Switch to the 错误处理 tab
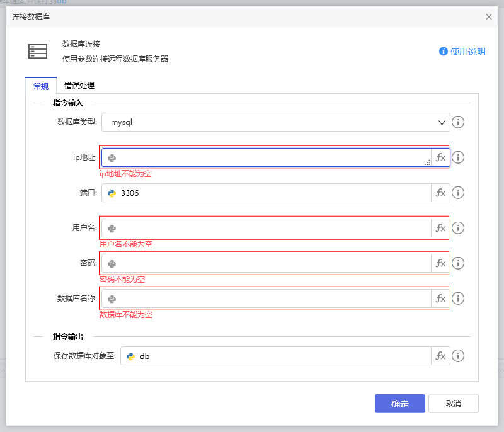The height and width of the screenshot is (432, 504). point(79,86)
